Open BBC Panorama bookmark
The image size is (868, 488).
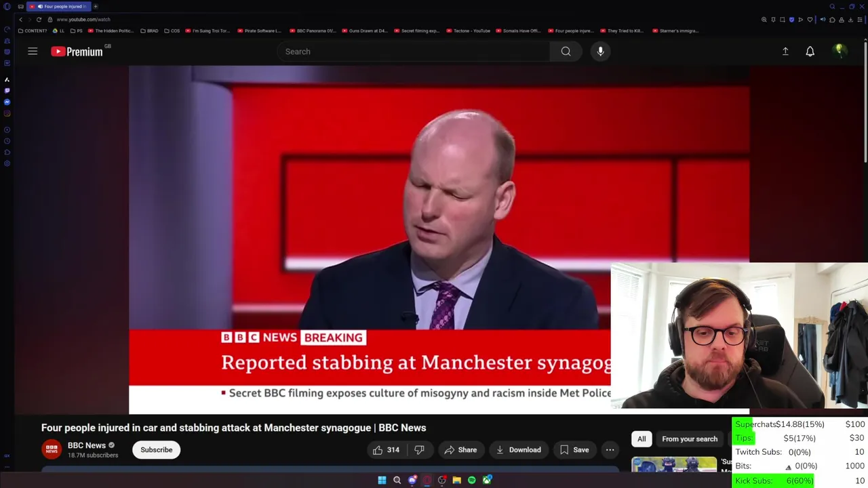[313, 30]
